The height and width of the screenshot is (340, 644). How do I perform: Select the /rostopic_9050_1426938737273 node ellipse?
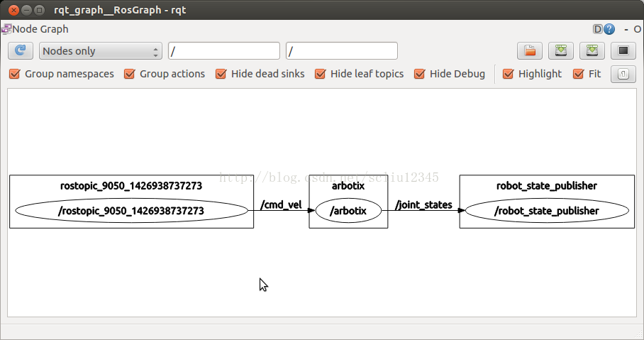pos(131,211)
